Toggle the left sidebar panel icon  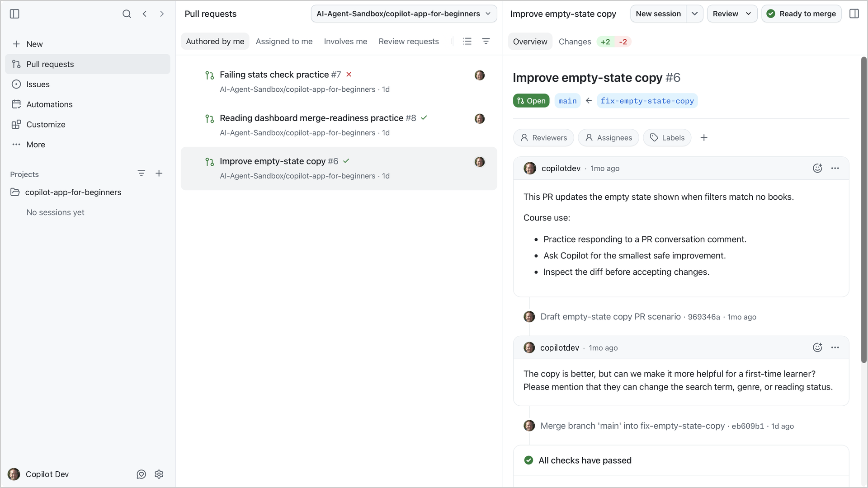click(x=14, y=14)
